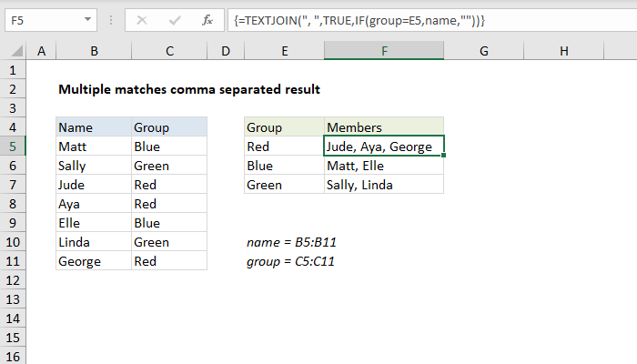Viewport: 637px width, 364px height.
Task: Click the cell containing Jude, Aya, George
Action: click(x=384, y=147)
